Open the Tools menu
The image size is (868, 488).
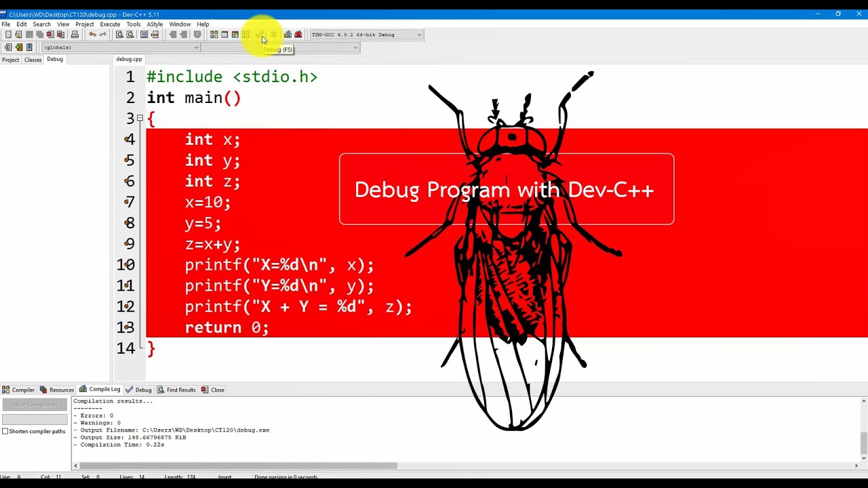(x=134, y=24)
